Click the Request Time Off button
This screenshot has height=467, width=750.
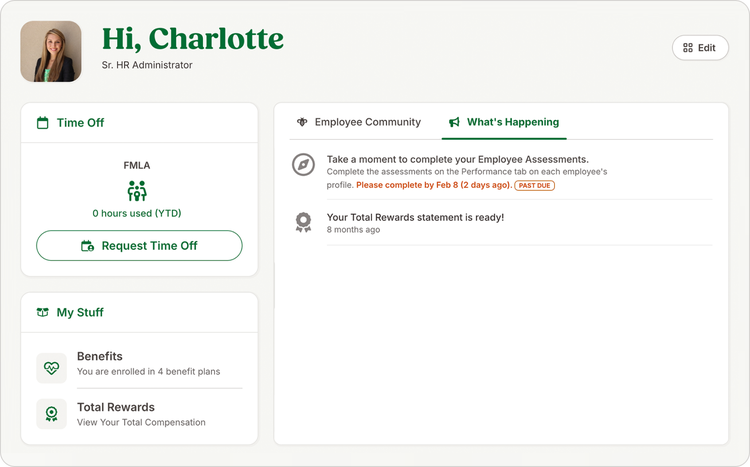pyautogui.click(x=139, y=245)
